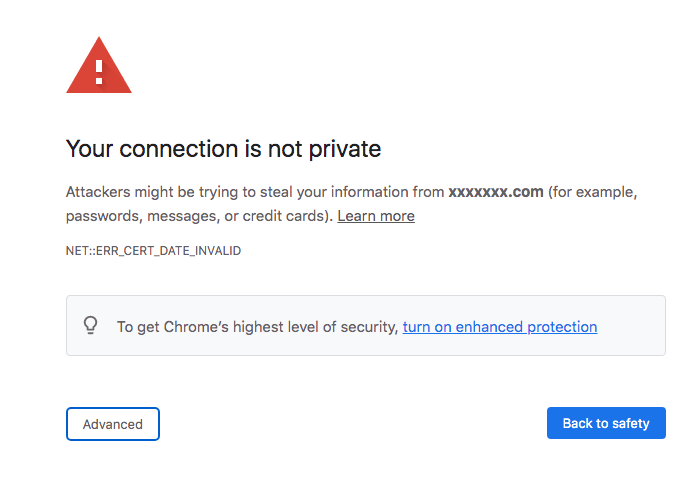Click the Attackers might be trying text
Image resolution: width=696 pixels, height=482 pixels.
pyautogui.click(x=161, y=192)
